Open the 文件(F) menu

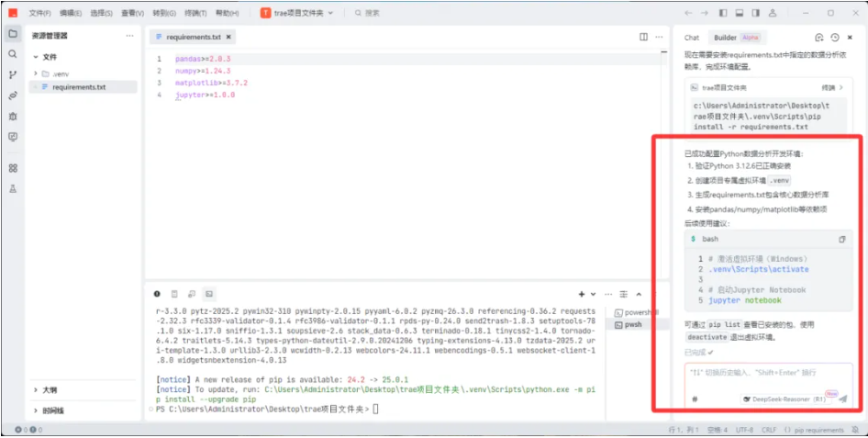(39, 13)
